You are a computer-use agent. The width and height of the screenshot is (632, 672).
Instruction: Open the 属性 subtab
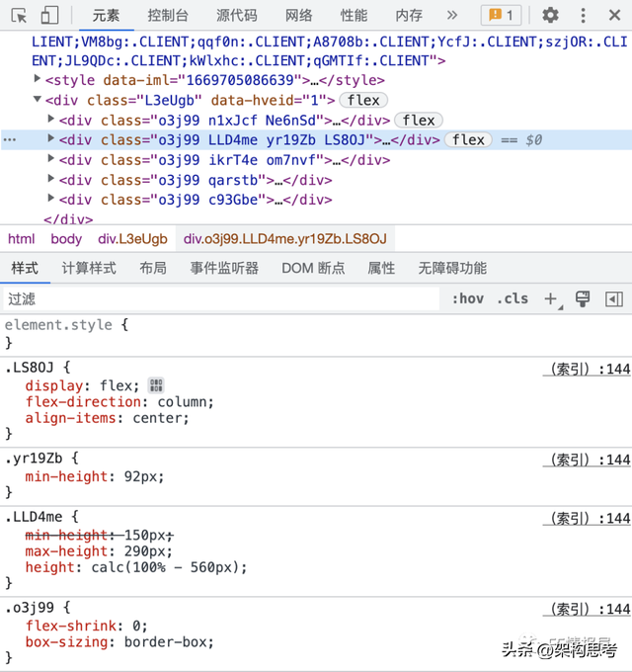[381, 268]
